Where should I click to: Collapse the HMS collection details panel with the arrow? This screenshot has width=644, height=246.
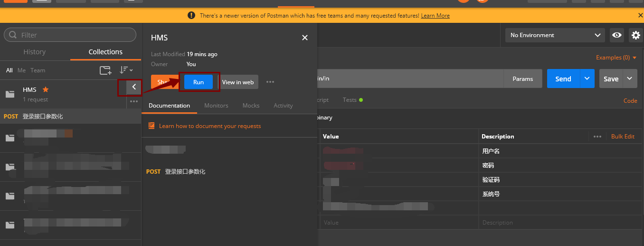pyautogui.click(x=134, y=87)
